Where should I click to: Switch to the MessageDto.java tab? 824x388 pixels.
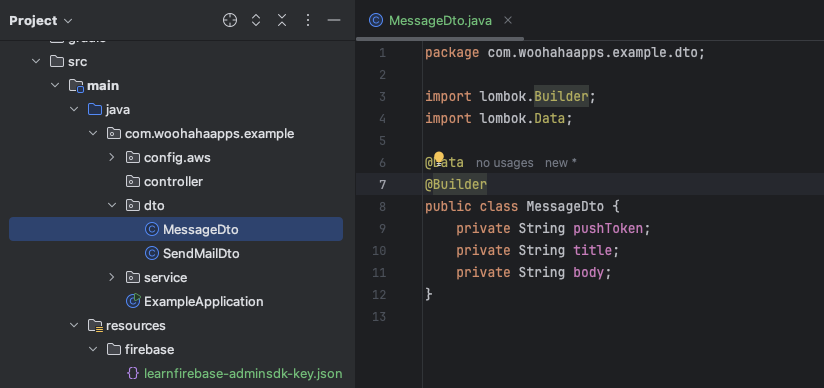point(440,21)
